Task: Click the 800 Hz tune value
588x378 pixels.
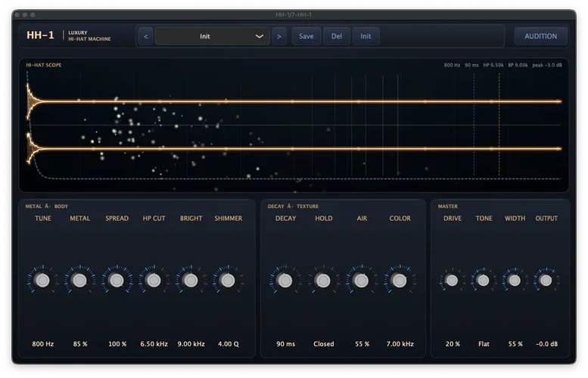Action: [x=42, y=344]
